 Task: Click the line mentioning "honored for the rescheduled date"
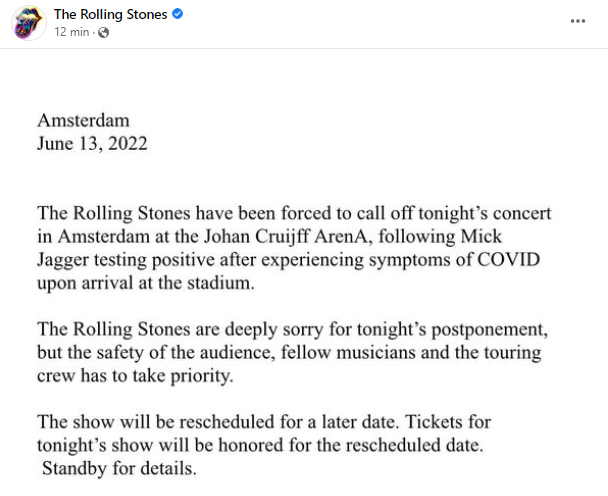(260, 445)
